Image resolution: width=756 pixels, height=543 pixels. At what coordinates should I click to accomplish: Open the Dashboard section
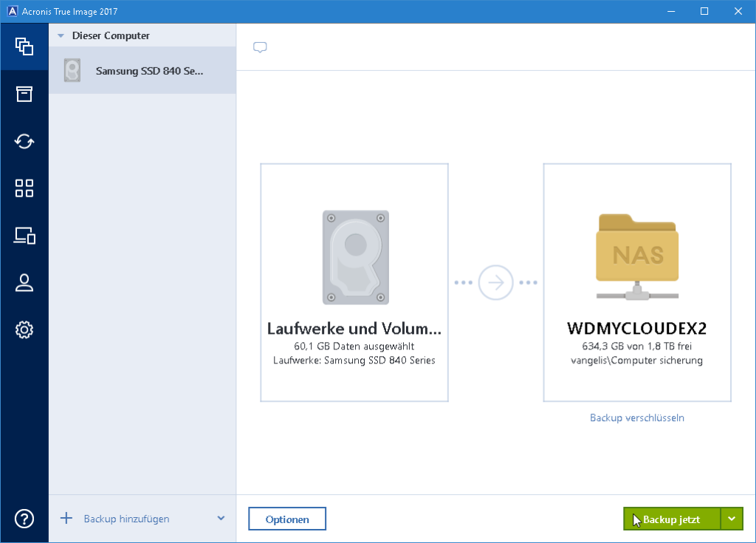(x=24, y=188)
